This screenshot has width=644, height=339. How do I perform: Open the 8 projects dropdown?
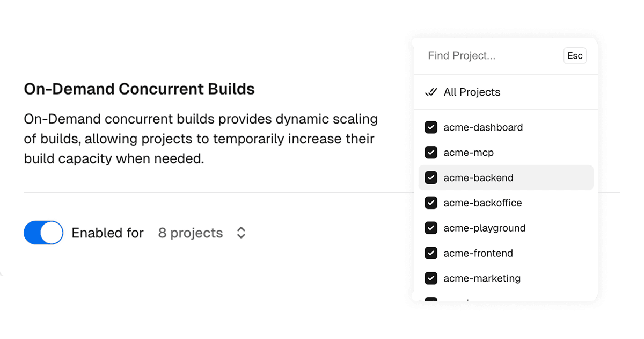coord(191,233)
